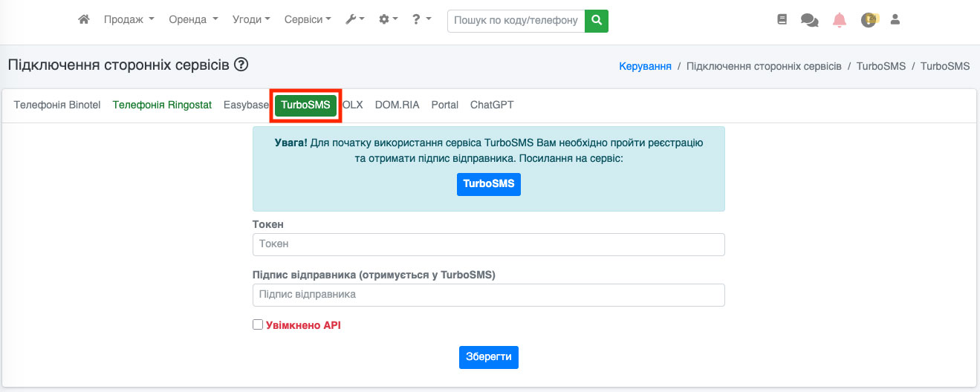The height and width of the screenshot is (392, 980).
Task: Open the chat messages icon
Action: [809, 20]
